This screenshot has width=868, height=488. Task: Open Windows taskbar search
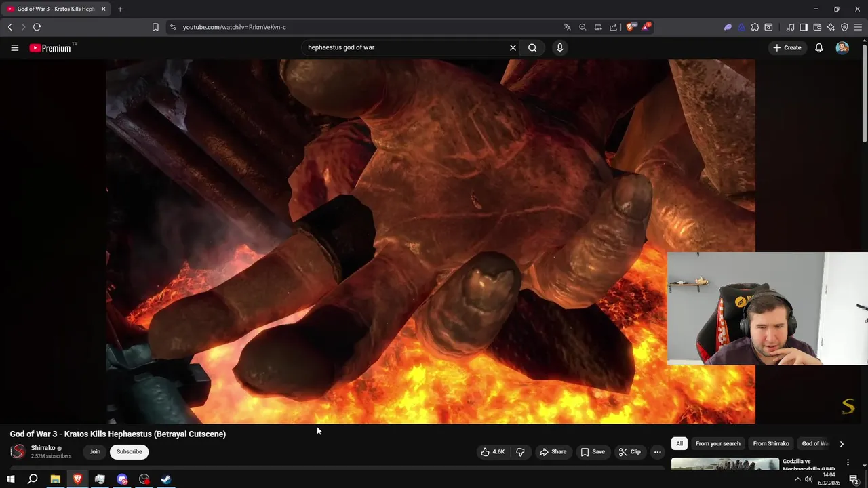tap(33, 479)
